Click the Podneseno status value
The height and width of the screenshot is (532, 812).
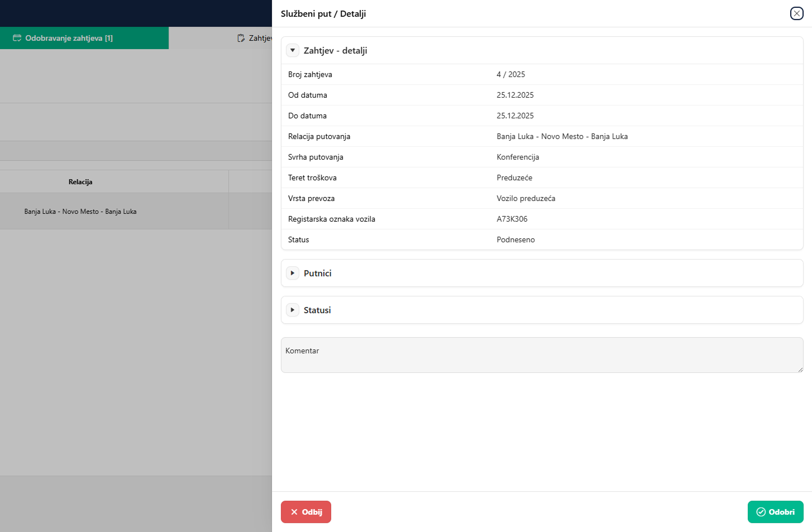(x=515, y=239)
